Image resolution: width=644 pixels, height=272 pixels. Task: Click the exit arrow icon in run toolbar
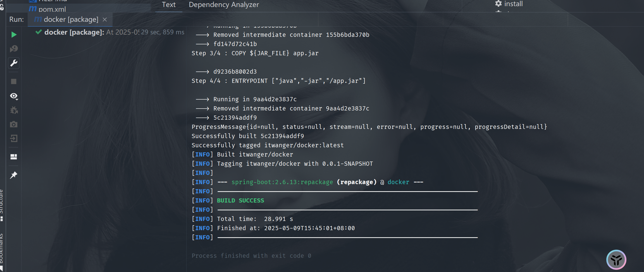(14, 139)
